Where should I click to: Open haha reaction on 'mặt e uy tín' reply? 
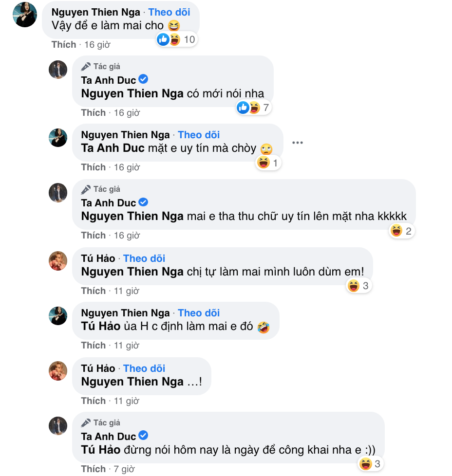(x=268, y=163)
